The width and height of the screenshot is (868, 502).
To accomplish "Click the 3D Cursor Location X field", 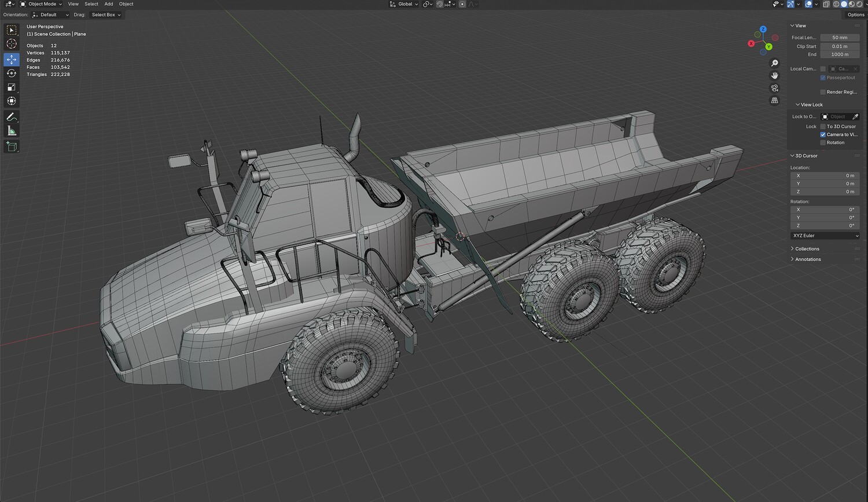I will coord(825,175).
